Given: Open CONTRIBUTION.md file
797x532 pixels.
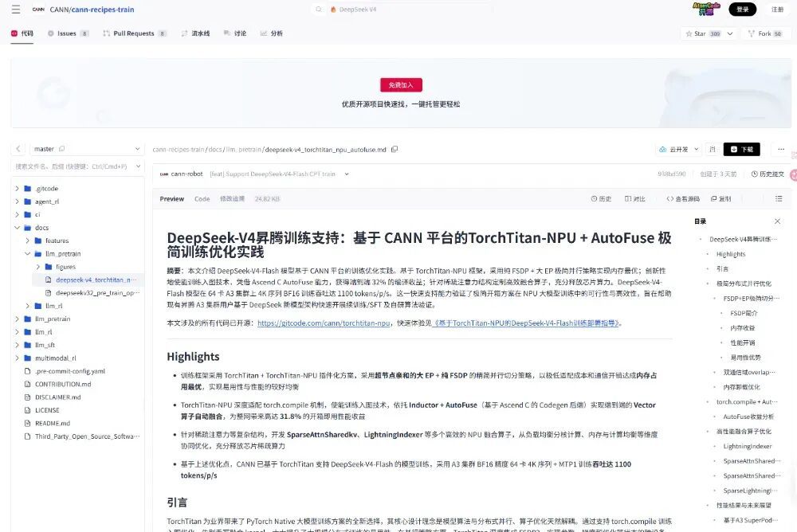Looking at the screenshot, I should coord(63,384).
